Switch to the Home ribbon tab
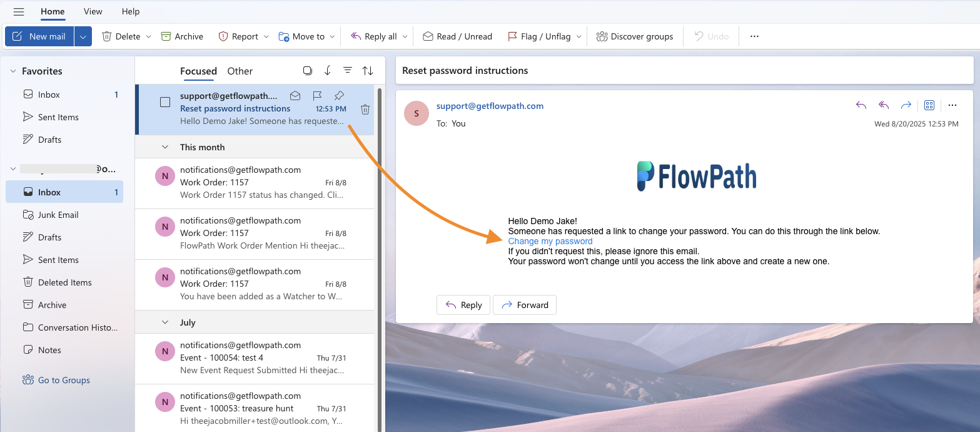980x432 pixels. click(53, 11)
